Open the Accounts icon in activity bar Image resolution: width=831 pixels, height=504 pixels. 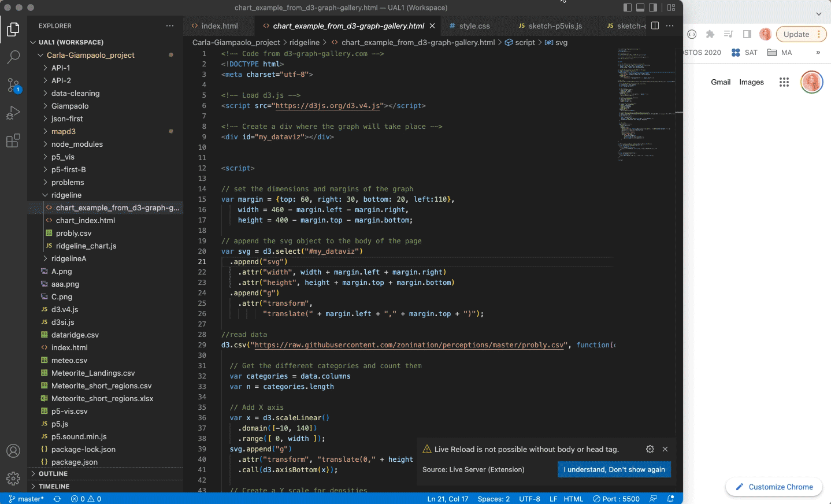(x=13, y=451)
